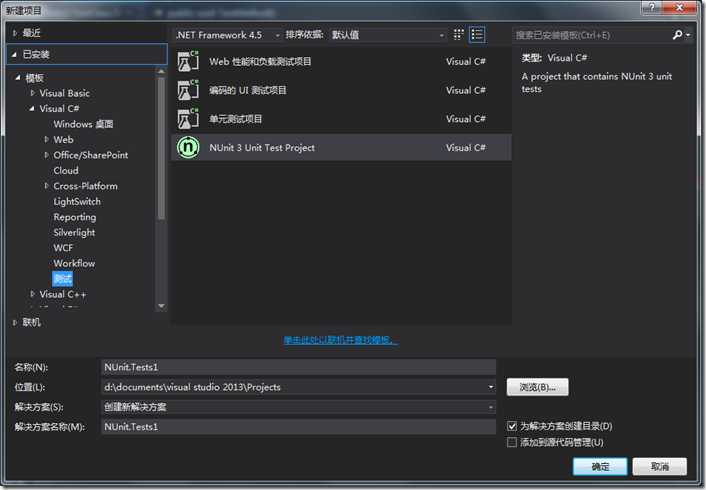Open the sort by default dropdown
706x490 pixels.
click(x=388, y=35)
